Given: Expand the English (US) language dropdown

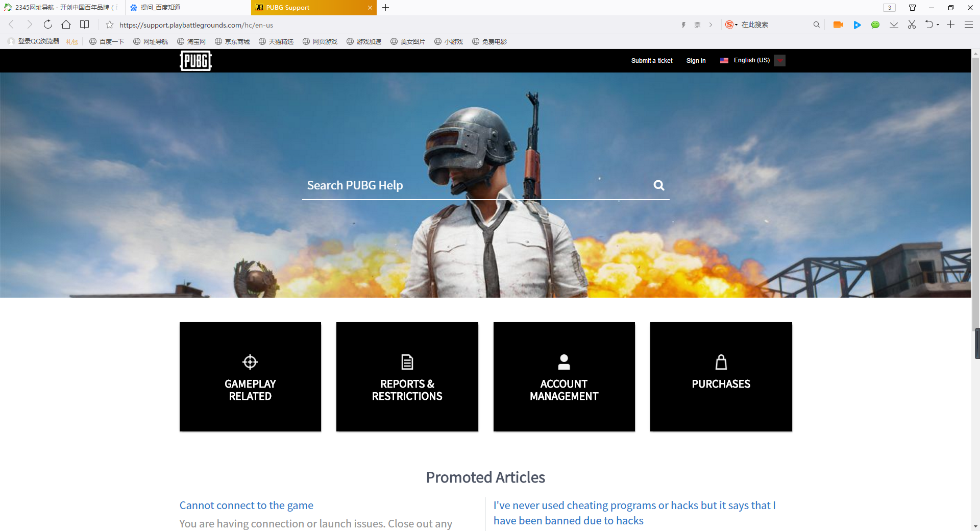Looking at the screenshot, I should point(779,60).
